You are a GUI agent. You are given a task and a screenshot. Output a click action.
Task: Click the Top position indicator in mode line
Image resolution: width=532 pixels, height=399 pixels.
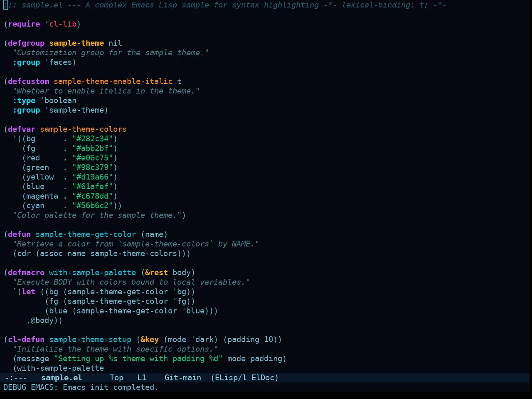[116, 377]
